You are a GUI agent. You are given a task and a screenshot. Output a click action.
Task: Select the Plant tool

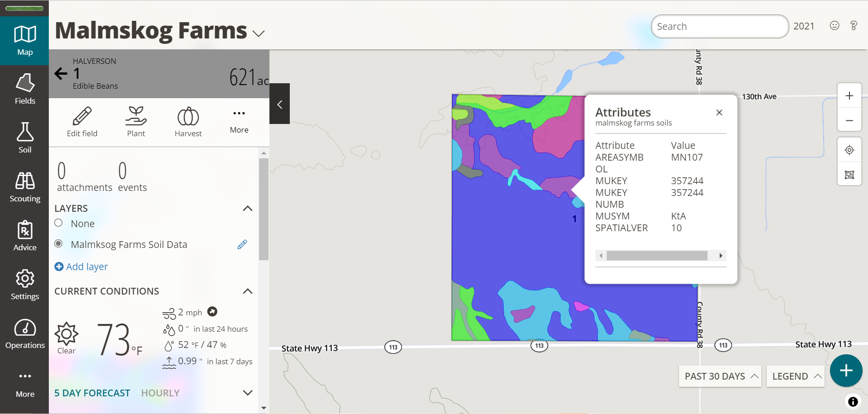(136, 121)
